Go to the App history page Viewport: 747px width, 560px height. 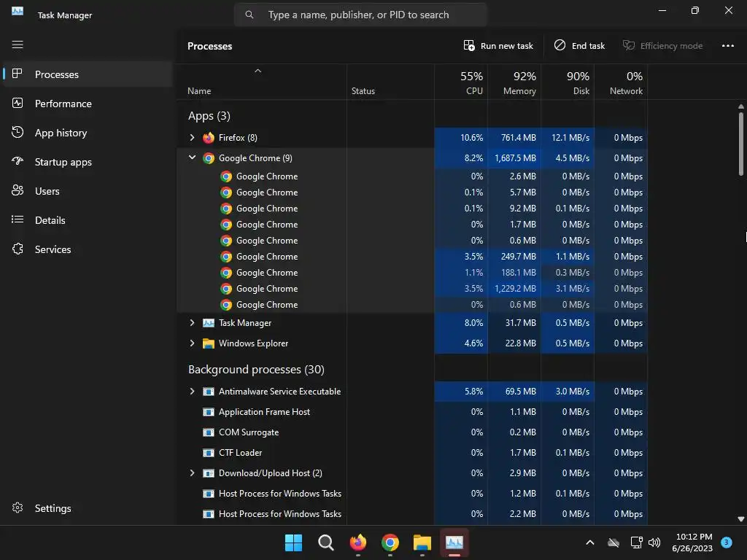pos(88,133)
